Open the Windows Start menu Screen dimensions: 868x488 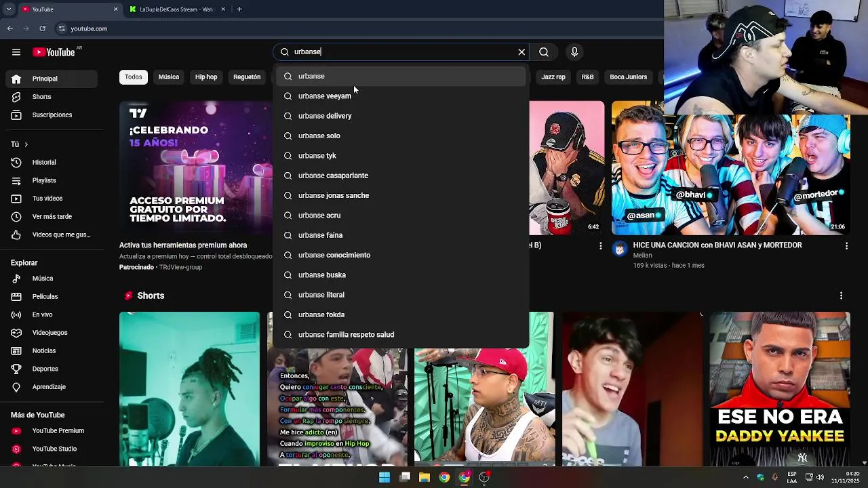click(x=384, y=477)
